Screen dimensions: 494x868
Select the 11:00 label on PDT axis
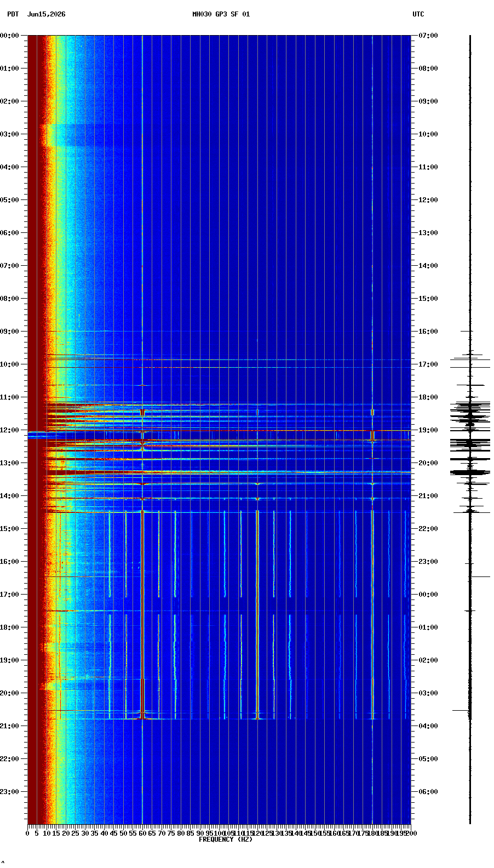pos(9,397)
